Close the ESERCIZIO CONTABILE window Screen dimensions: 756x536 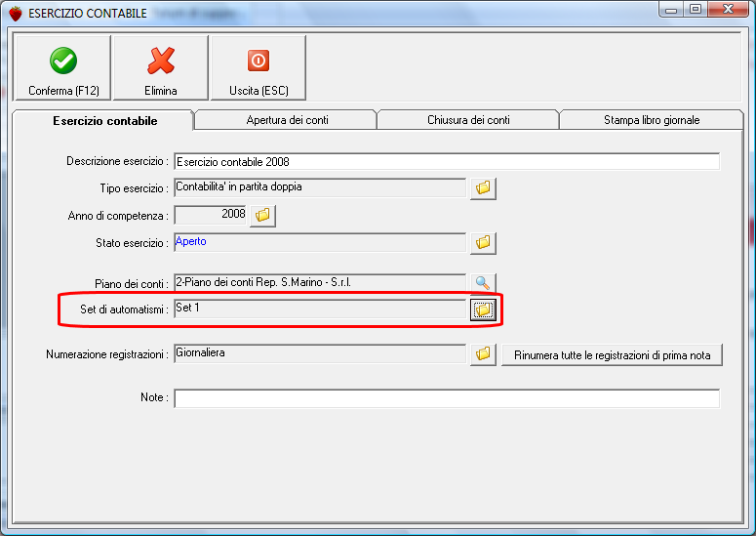[729, 10]
